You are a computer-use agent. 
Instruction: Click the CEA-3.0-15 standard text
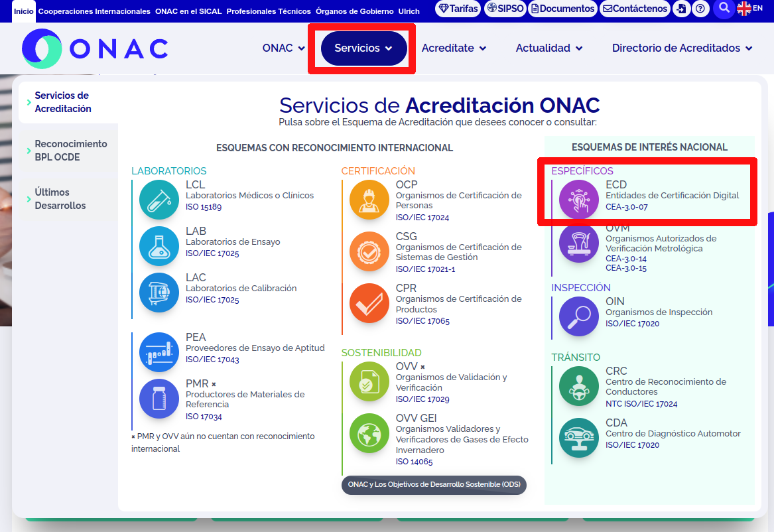point(626,269)
